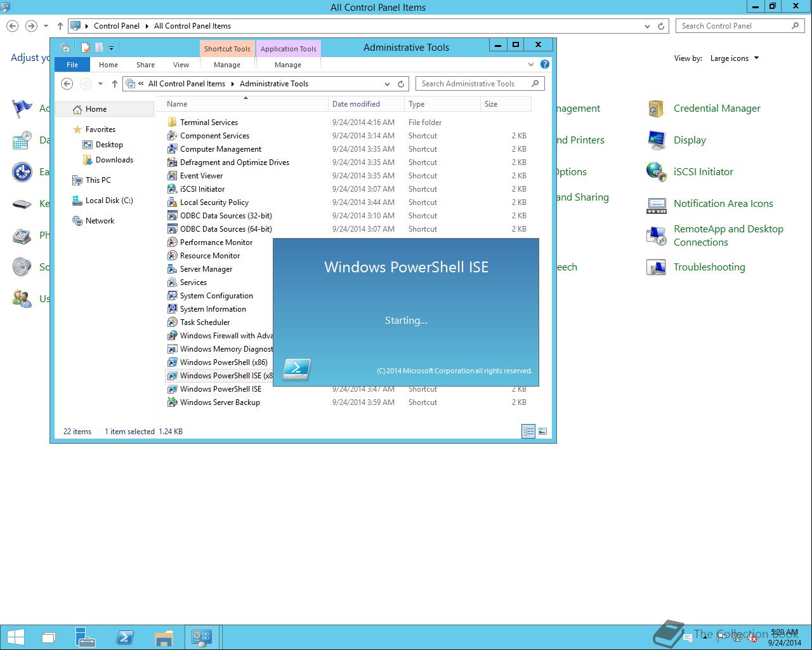Select Downloads under Favorites
The image size is (812, 650).
(x=114, y=160)
